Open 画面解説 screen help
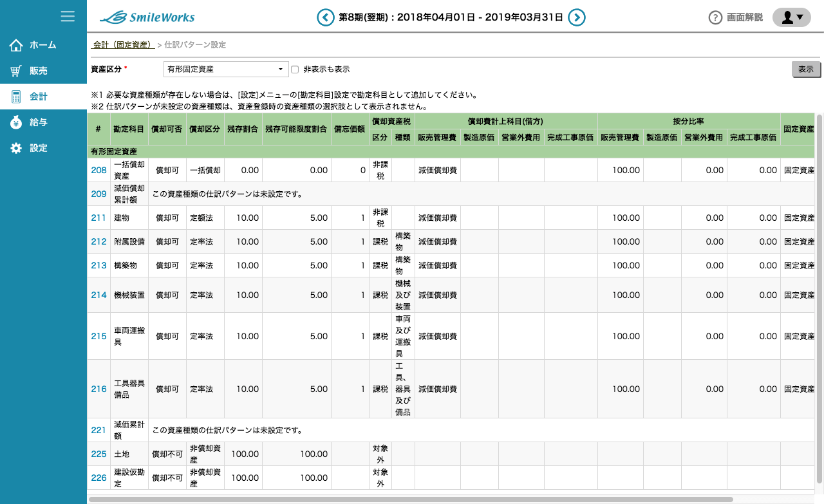Image resolution: width=824 pixels, height=504 pixels. pos(745,18)
